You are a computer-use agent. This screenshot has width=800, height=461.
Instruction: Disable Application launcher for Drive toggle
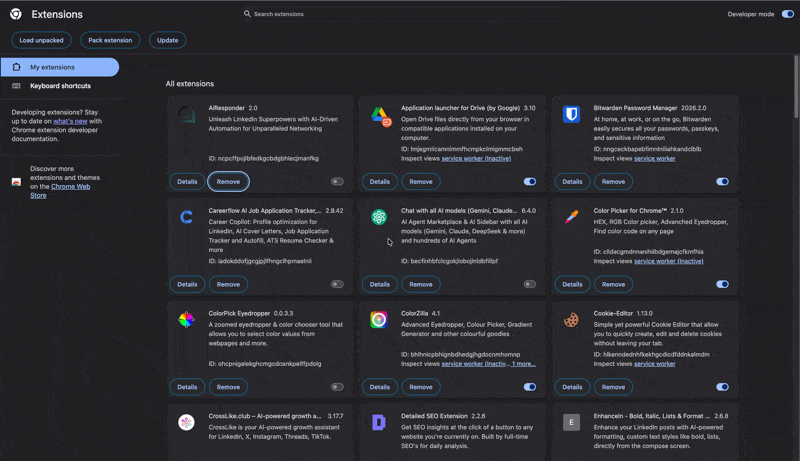(530, 182)
